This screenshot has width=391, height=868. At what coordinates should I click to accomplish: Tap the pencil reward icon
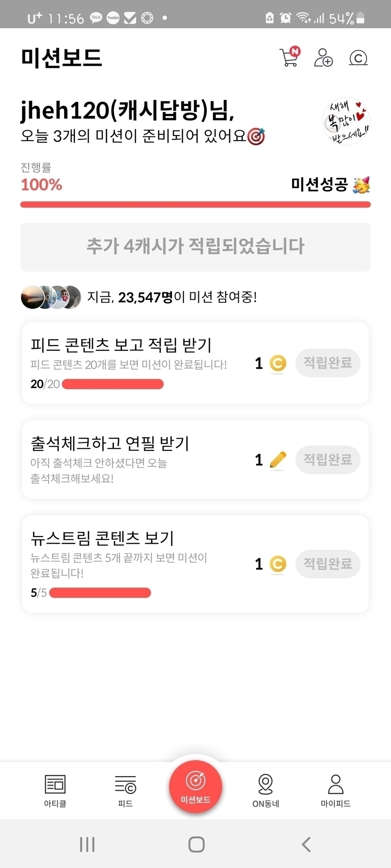coord(278,460)
